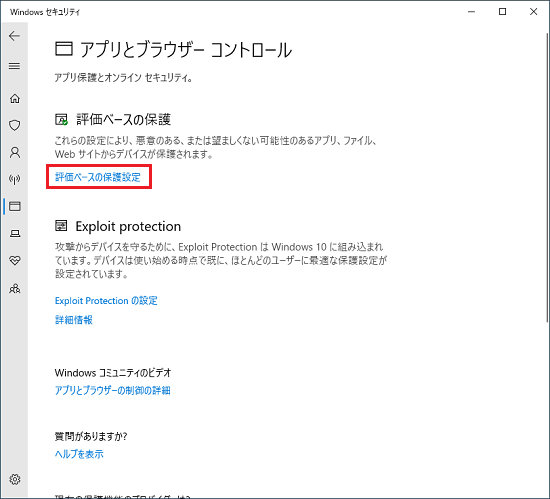Open Exploit Protection の設定 link
The height and width of the screenshot is (499, 550).
click(106, 301)
